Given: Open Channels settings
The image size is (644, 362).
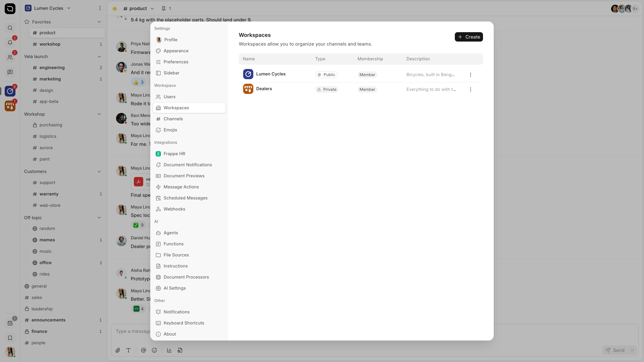Looking at the screenshot, I should (x=189, y=119).
